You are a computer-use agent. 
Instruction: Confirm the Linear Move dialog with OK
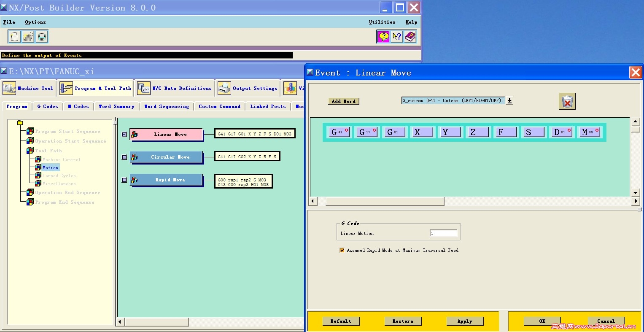click(542, 321)
